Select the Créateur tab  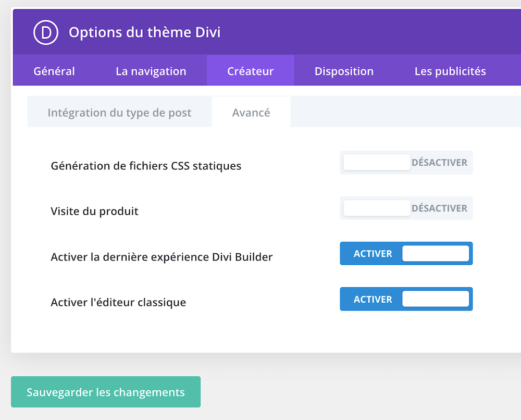[x=250, y=71]
